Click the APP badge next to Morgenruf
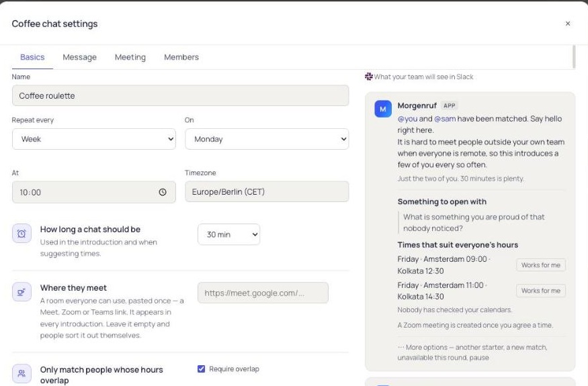The height and width of the screenshot is (386, 588). click(x=450, y=105)
